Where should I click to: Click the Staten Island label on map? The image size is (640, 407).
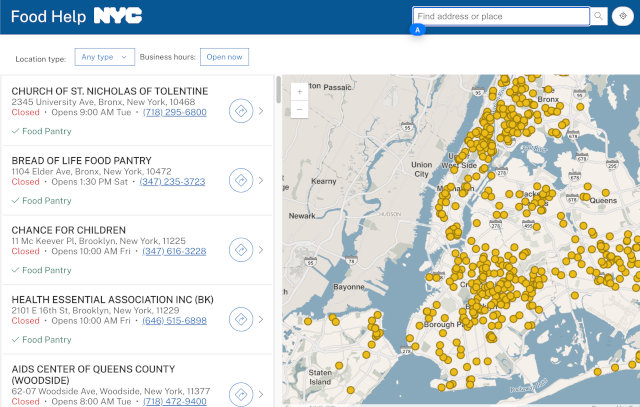pyautogui.click(x=320, y=377)
